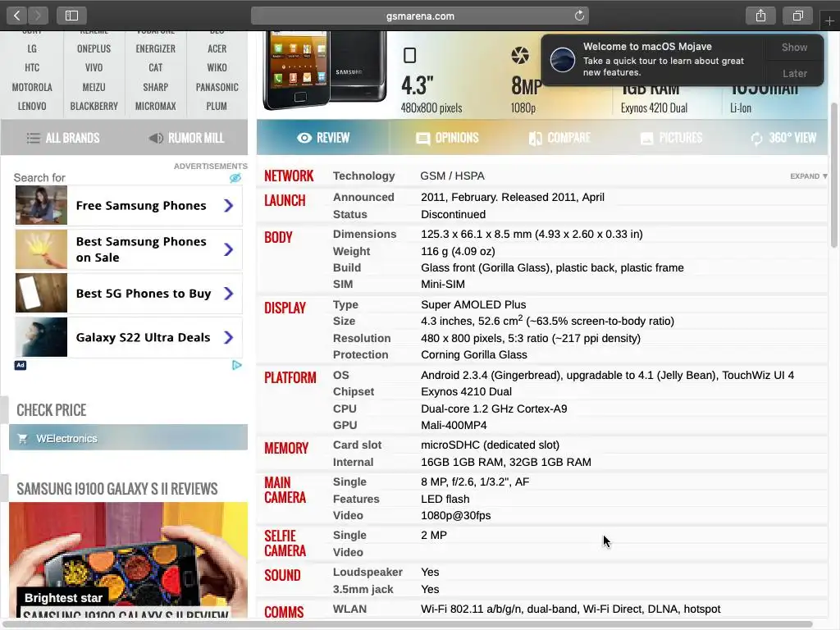Click the Rumor Mill megaphone icon
Screen dimensions: 840x630
coord(156,138)
